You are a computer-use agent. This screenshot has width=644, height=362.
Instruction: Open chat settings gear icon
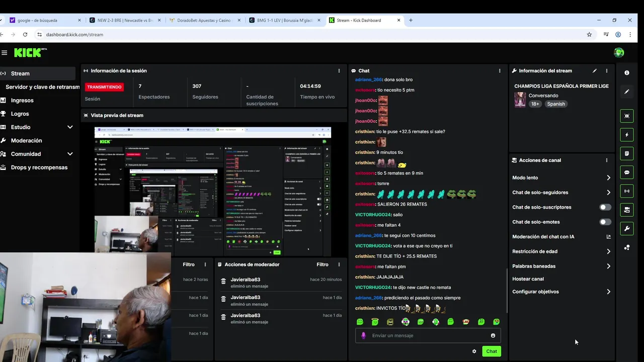point(474,351)
